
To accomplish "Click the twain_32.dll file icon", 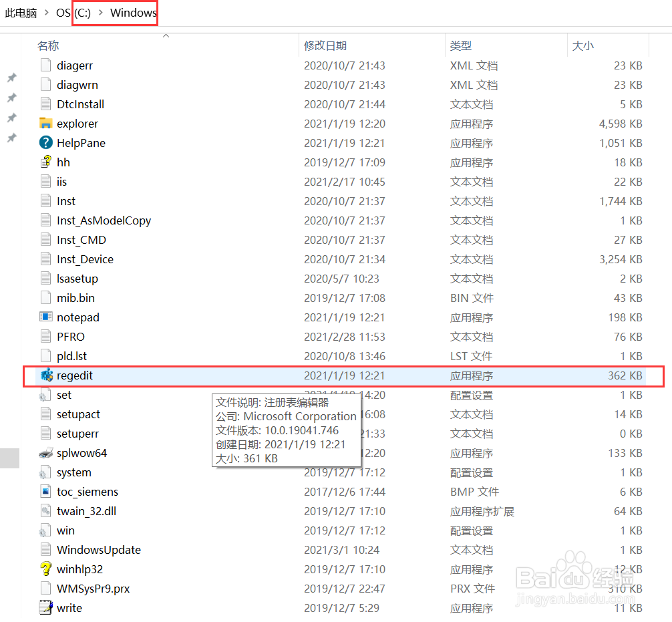I will (x=46, y=511).
